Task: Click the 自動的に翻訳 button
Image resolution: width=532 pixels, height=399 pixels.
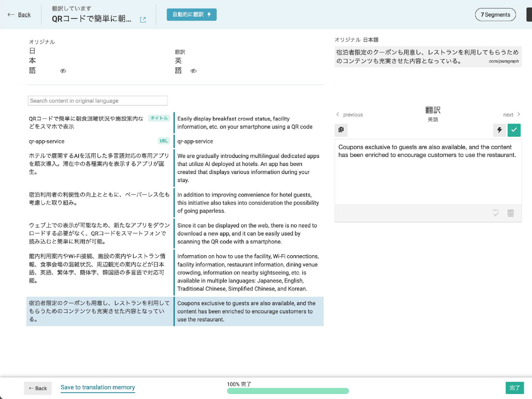Action: [191, 15]
